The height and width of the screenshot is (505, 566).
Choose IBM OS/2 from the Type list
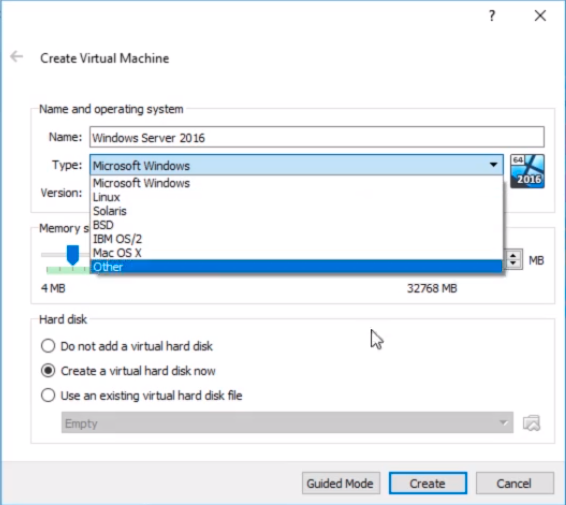click(x=296, y=239)
